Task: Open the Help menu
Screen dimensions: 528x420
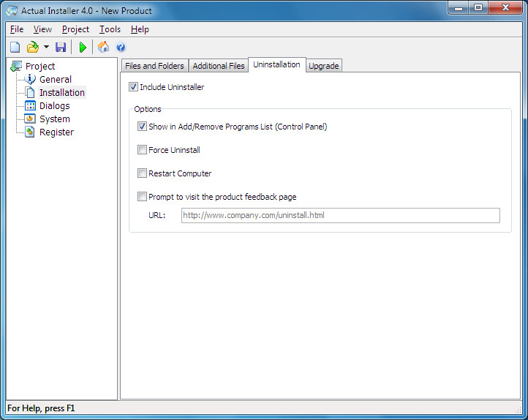Action: click(140, 29)
